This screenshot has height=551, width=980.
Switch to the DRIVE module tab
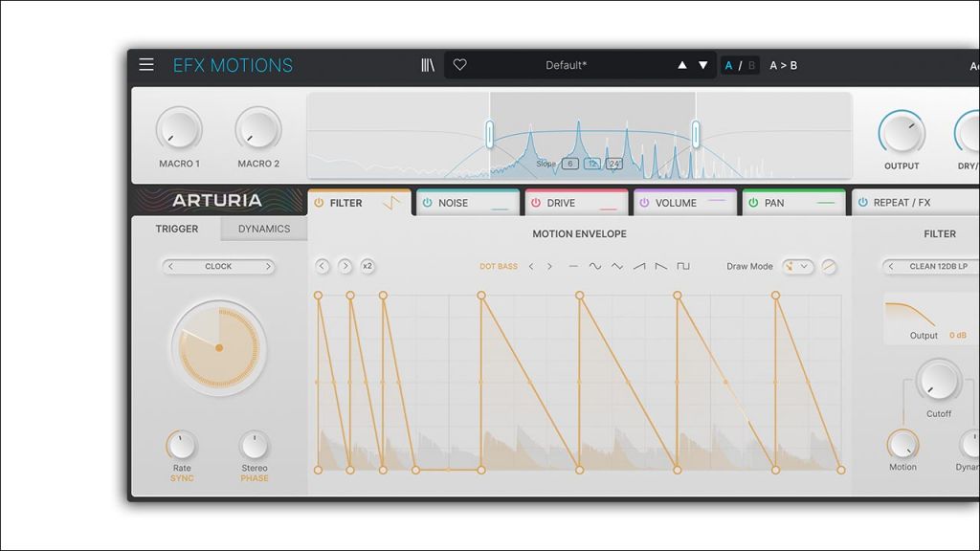576,203
